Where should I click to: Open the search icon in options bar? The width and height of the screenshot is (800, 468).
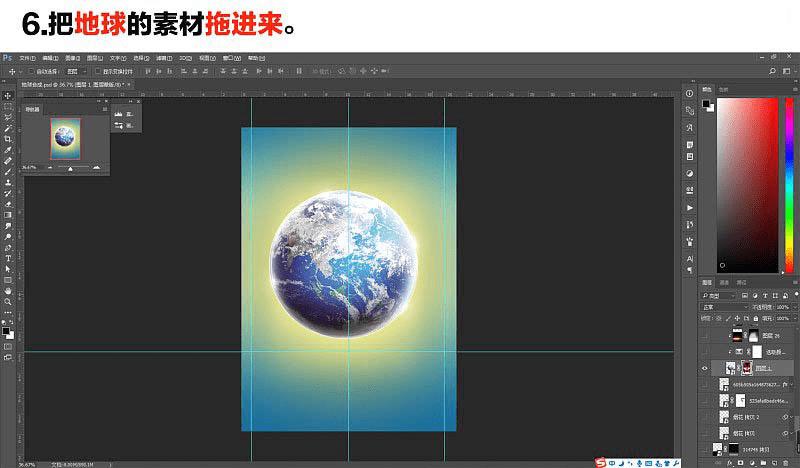(772, 71)
